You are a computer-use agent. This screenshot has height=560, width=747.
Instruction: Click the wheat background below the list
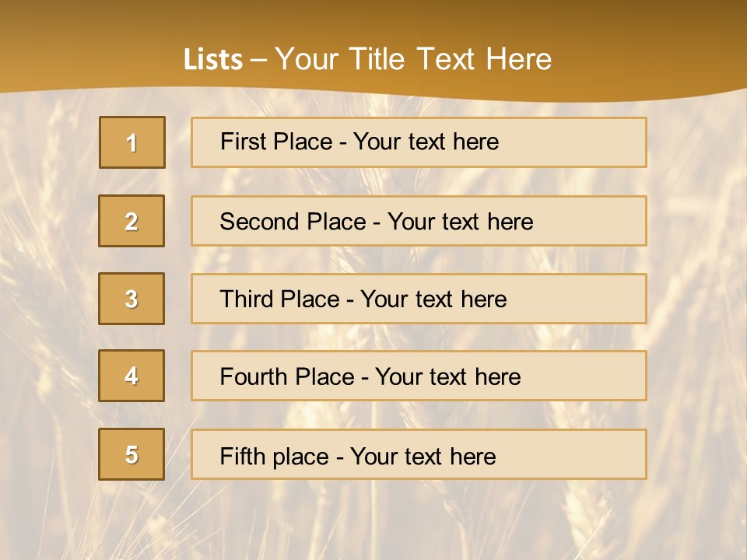(373, 521)
